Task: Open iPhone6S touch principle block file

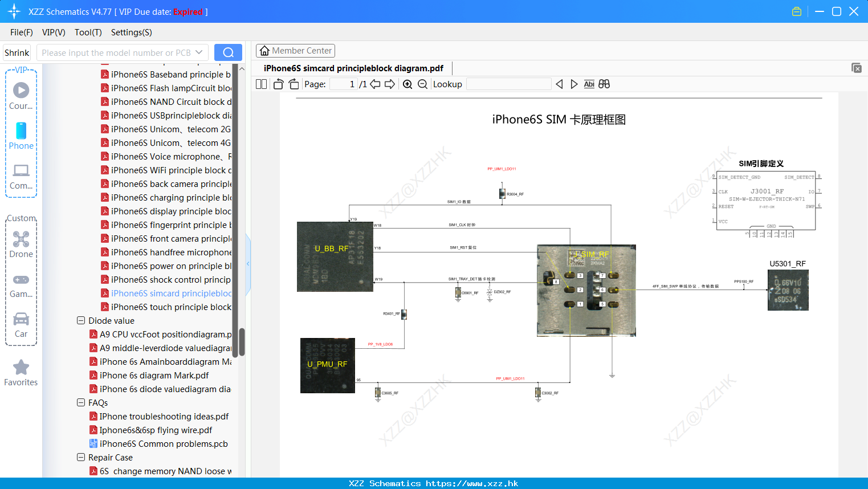Action: point(166,307)
